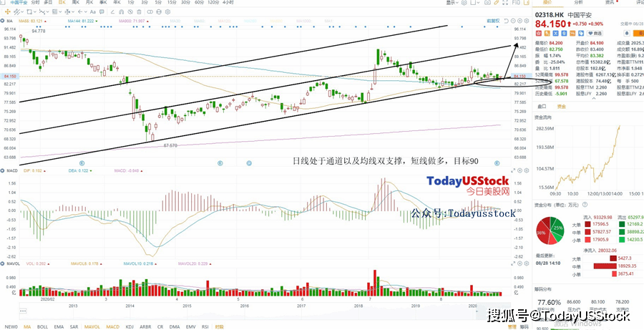The height and width of the screenshot is (330, 644).
Task: Toggle RSI indicator at the bottom bar
Action: click(205, 326)
